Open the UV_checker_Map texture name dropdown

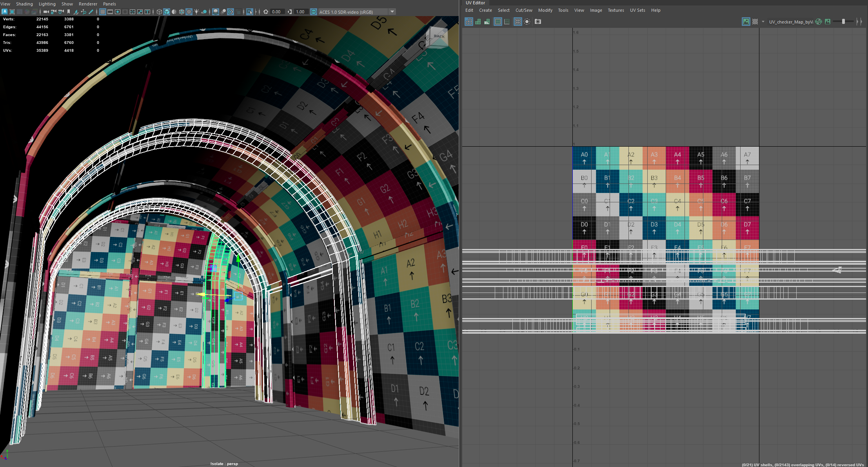click(791, 22)
